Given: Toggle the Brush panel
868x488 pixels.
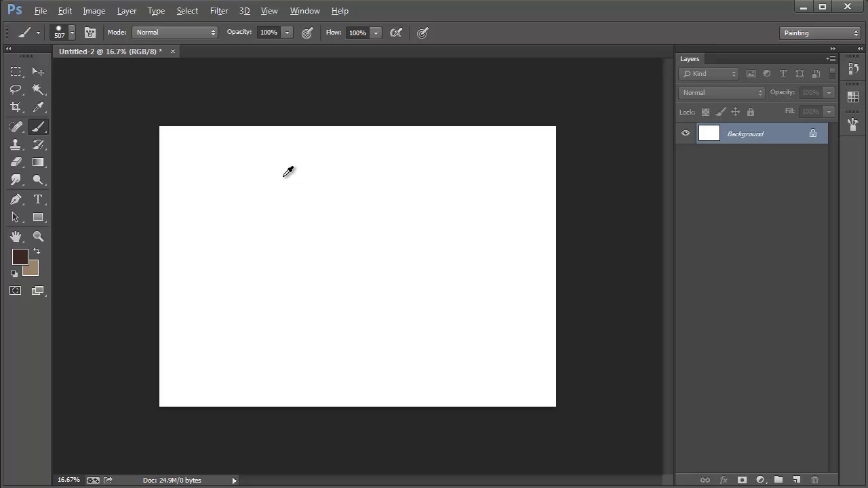Looking at the screenshot, I should tap(90, 33).
